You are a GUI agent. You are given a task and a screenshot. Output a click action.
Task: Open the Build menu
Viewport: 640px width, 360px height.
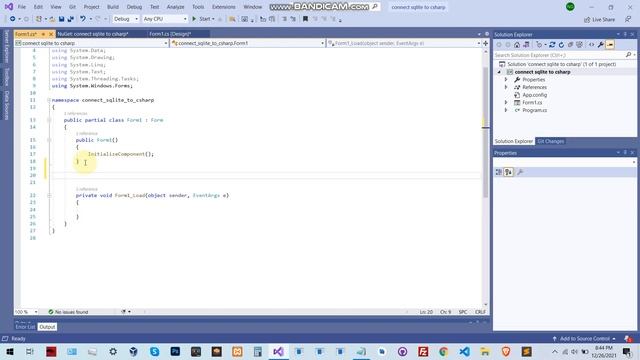113,7
